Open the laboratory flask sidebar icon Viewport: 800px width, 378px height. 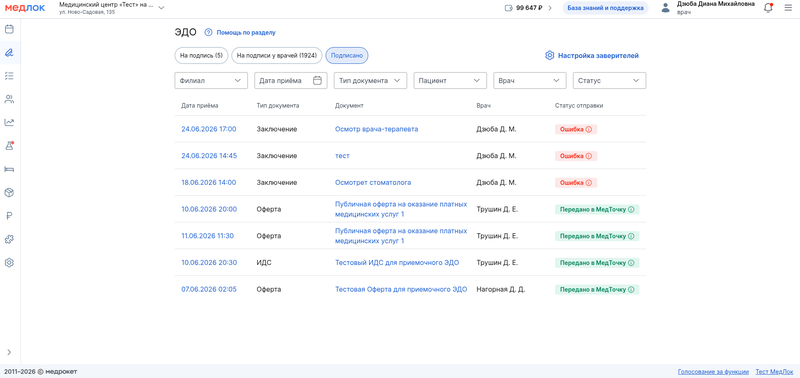(x=9, y=146)
